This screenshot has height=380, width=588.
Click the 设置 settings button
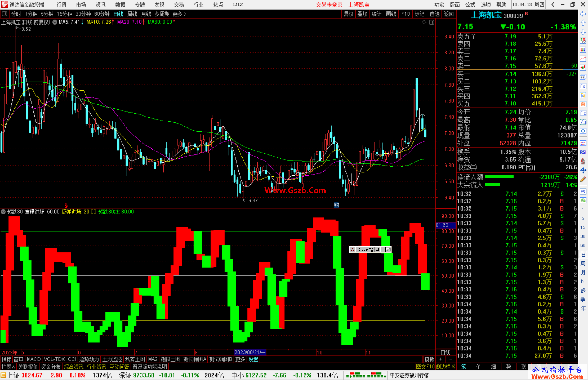coord(253,359)
